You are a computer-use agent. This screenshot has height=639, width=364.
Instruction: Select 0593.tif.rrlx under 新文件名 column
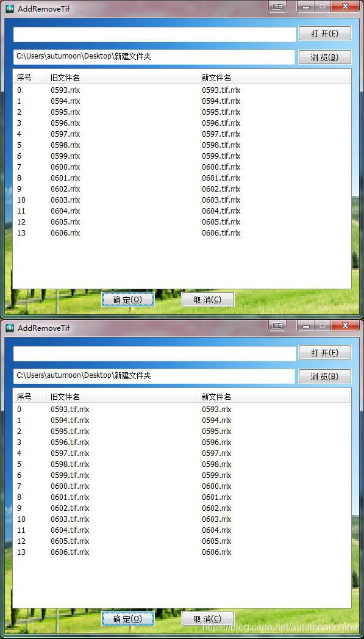(221, 90)
